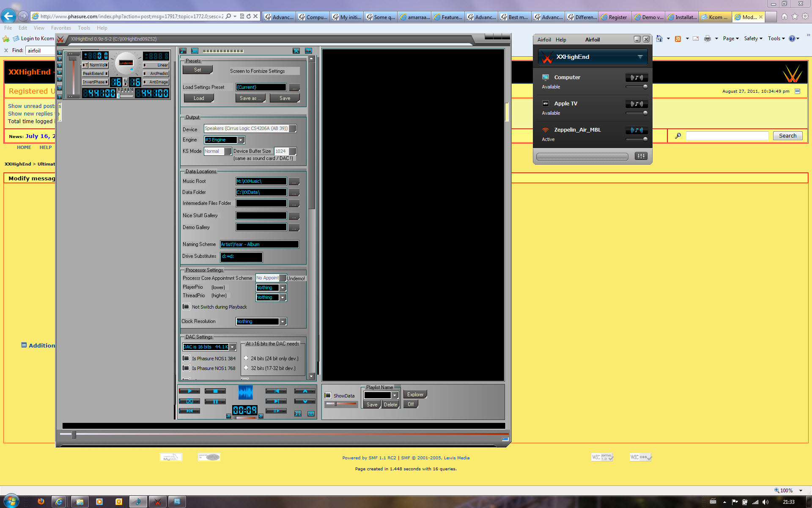Open the Playlist Name dropdown
Screen dimensions: 812x508
point(395,395)
